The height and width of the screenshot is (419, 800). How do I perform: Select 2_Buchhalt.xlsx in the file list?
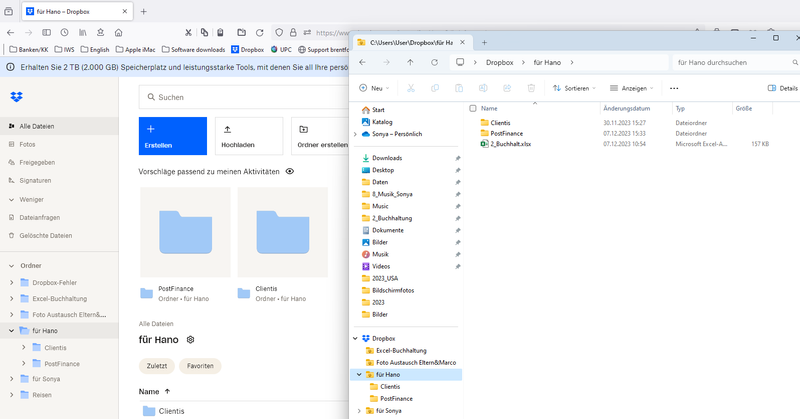[x=510, y=144]
